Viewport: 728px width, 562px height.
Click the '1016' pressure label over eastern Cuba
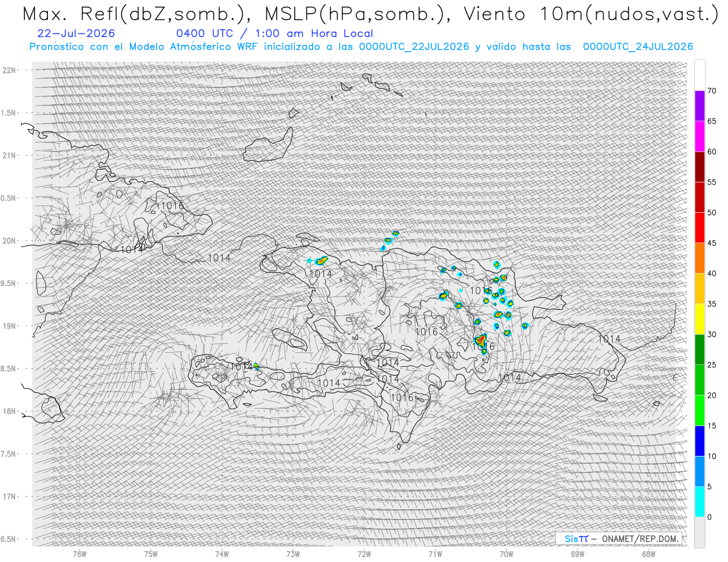[172, 206]
